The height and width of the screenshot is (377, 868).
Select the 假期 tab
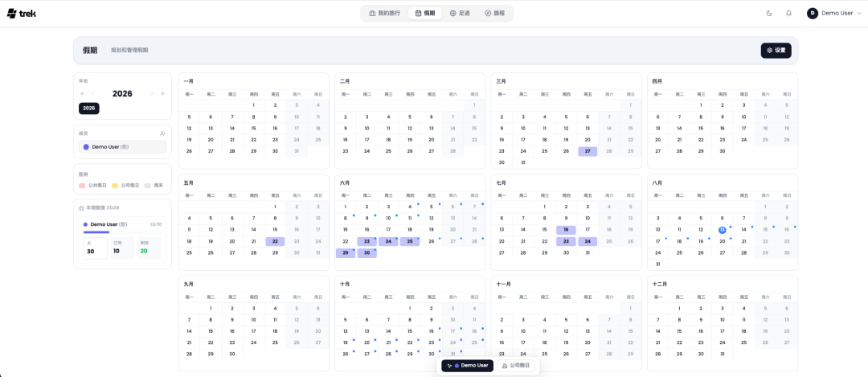click(424, 14)
